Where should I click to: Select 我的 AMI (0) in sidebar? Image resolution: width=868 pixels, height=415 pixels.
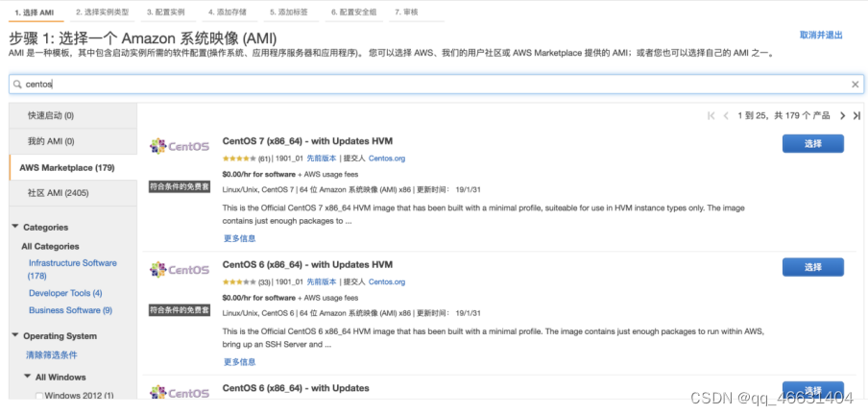tap(73, 141)
